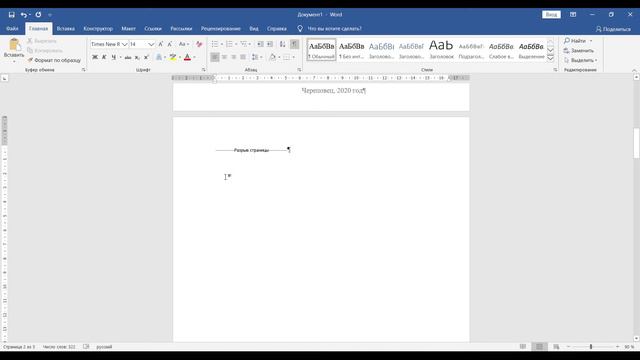Viewport: 640px width, 360px height.
Task: Toggle strikethrough (abc) formatting
Action: coord(128,57)
